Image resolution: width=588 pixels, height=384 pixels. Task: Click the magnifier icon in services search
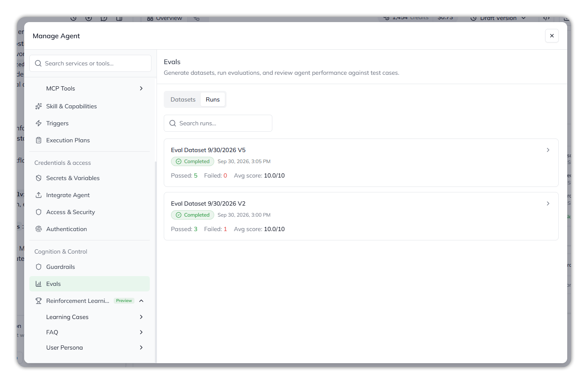[x=38, y=63]
